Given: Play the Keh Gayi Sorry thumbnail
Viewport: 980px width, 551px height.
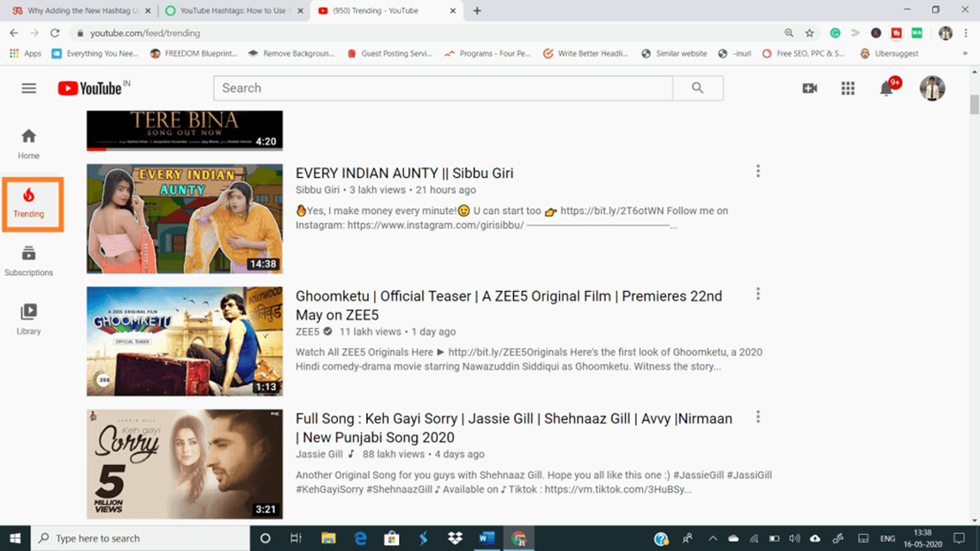Looking at the screenshot, I should [x=184, y=464].
